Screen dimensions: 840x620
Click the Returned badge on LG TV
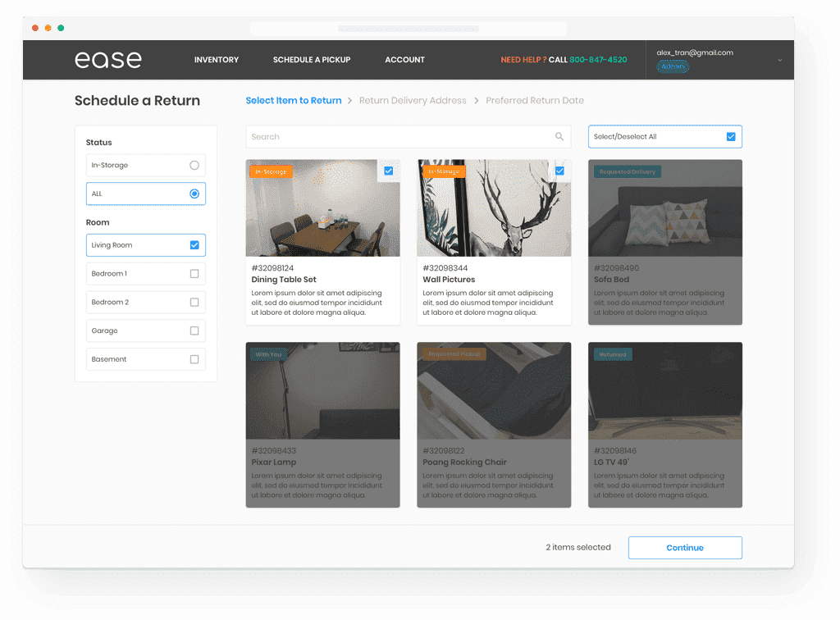(x=613, y=354)
